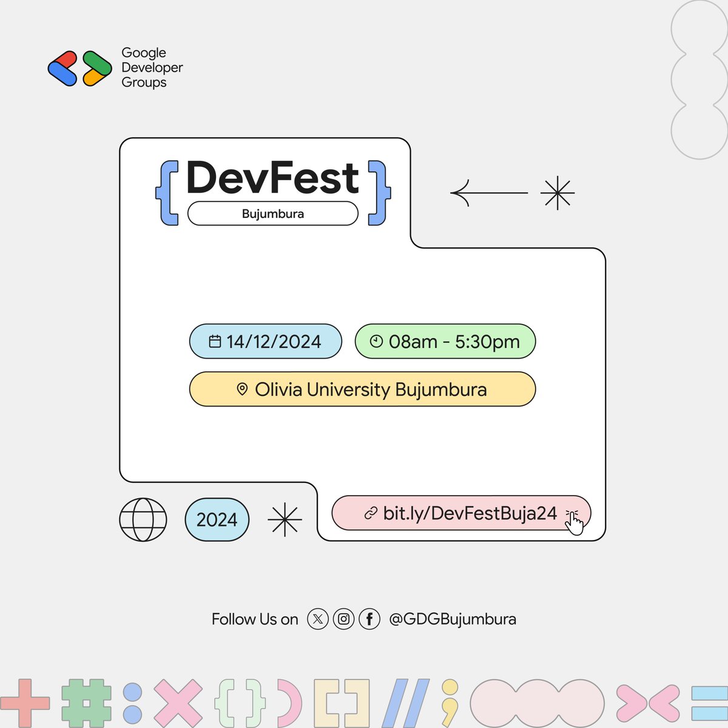Open the bit.ly/DevFestBuja24 link
Image resolution: width=728 pixels, height=728 pixels.
[470, 513]
